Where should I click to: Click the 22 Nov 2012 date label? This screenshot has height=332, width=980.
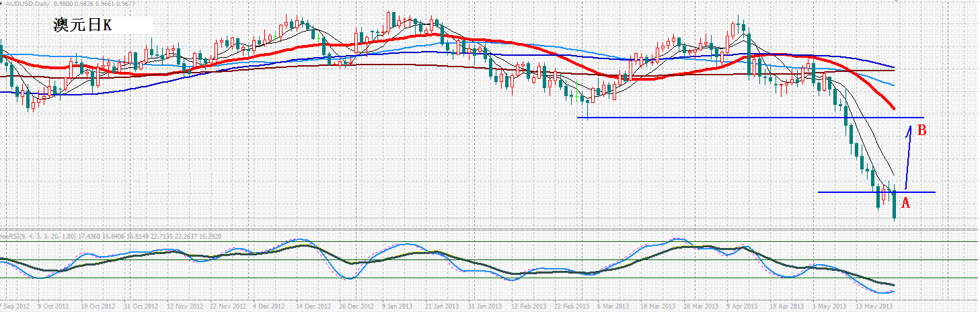[227, 306]
